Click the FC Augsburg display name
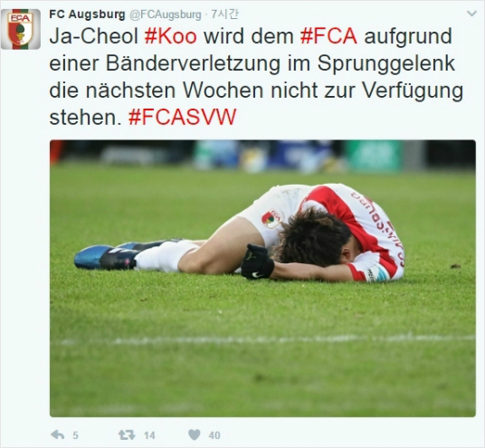Image resolution: width=485 pixels, height=448 pixels. (87, 14)
